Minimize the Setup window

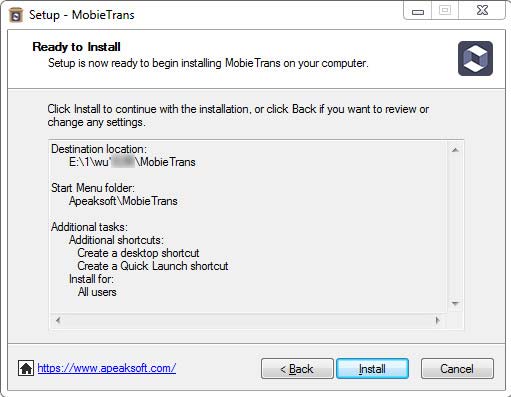pyautogui.click(x=418, y=12)
